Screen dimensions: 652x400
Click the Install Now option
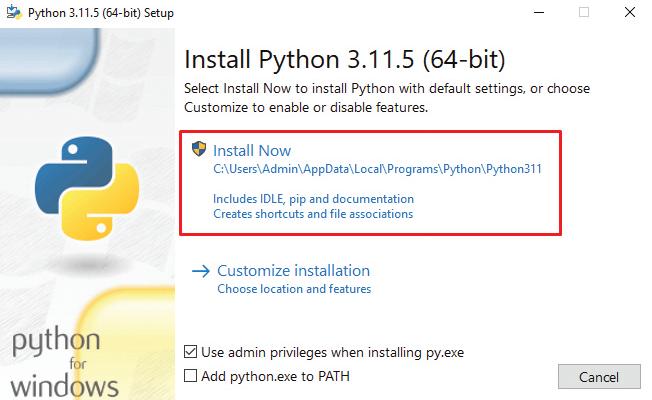tap(370, 183)
